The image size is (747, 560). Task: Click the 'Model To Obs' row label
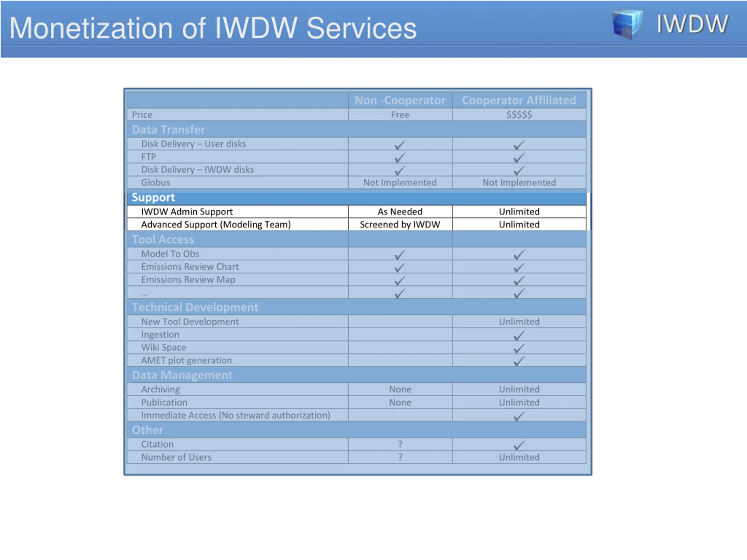[170, 254]
